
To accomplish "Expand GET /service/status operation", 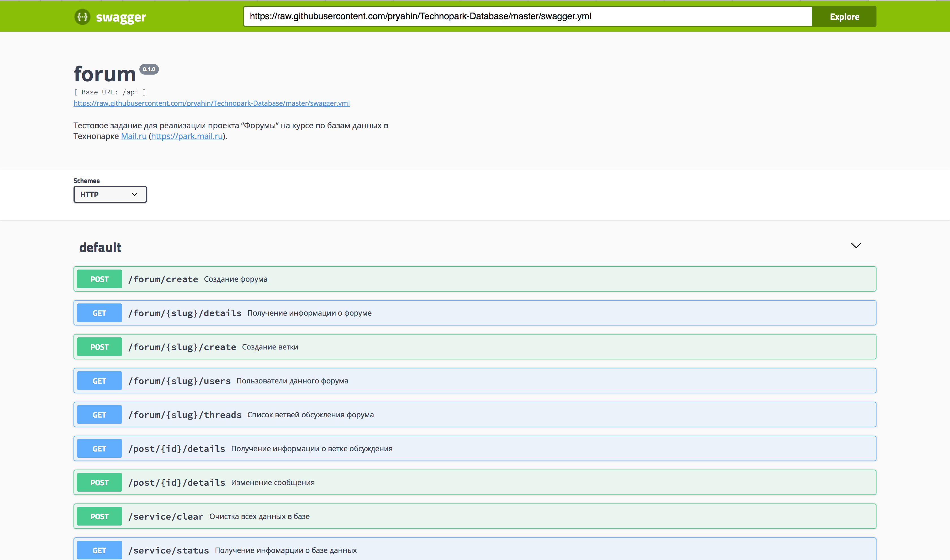I will point(475,549).
